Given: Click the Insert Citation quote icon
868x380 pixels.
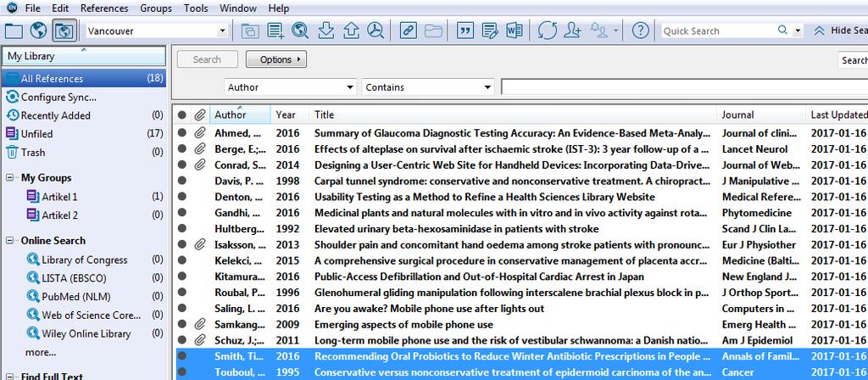Looking at the screenshot, I should tap(465, 31).
